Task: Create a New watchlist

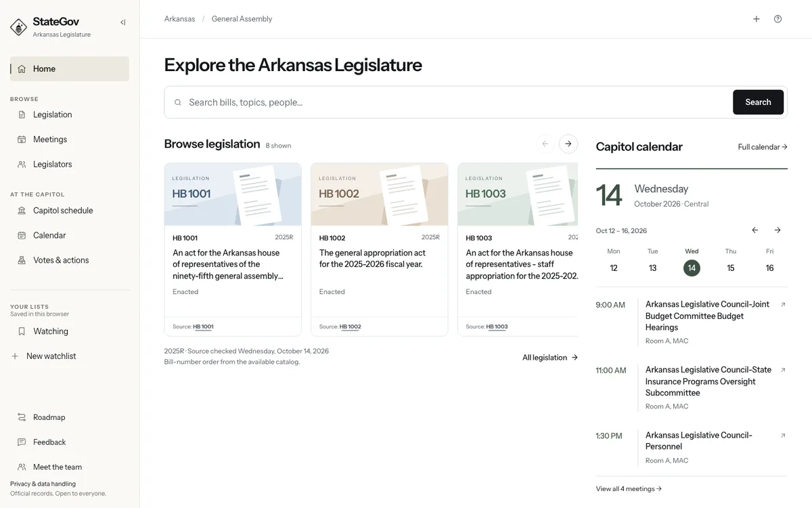Action: click(x=70, y=356)
